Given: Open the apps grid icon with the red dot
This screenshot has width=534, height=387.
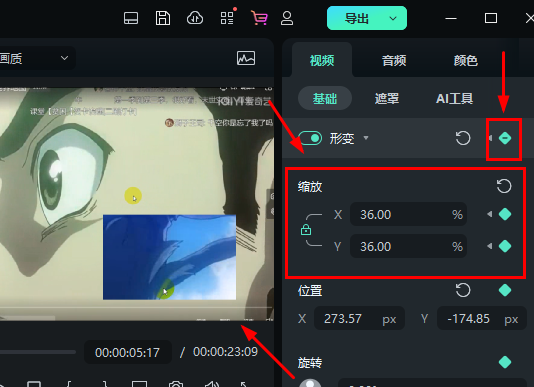Looking at the screenshot, I should pos(227,18).
